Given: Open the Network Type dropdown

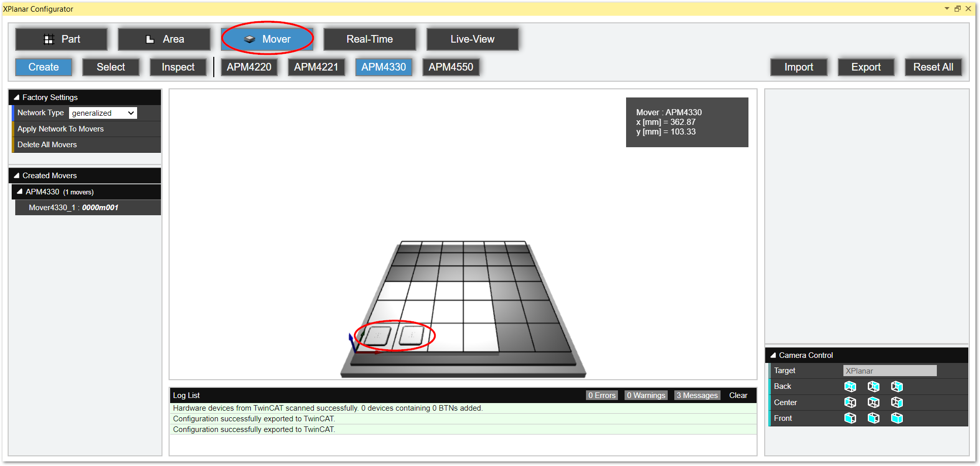Looking at the screenshot, I should (x=103, y=113).
